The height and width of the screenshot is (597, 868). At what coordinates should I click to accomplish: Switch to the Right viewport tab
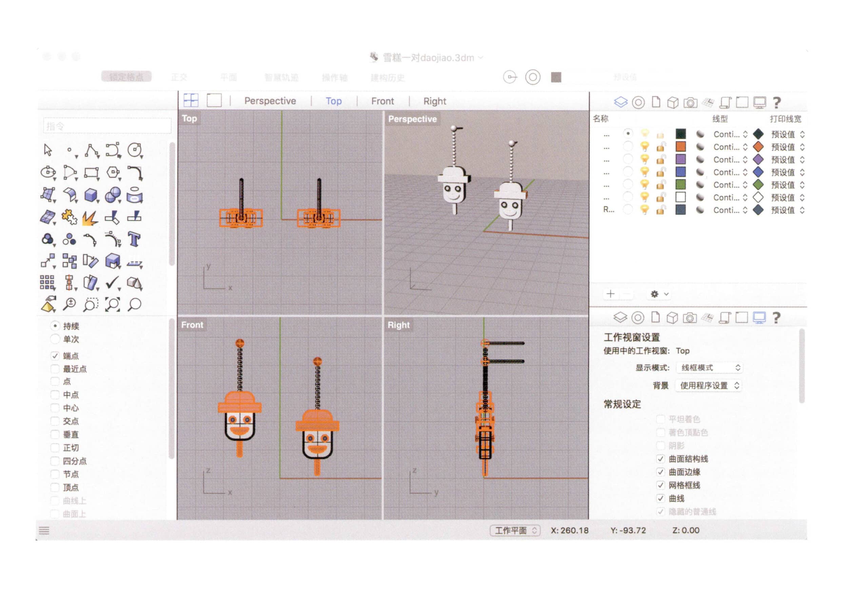[434, 101]
